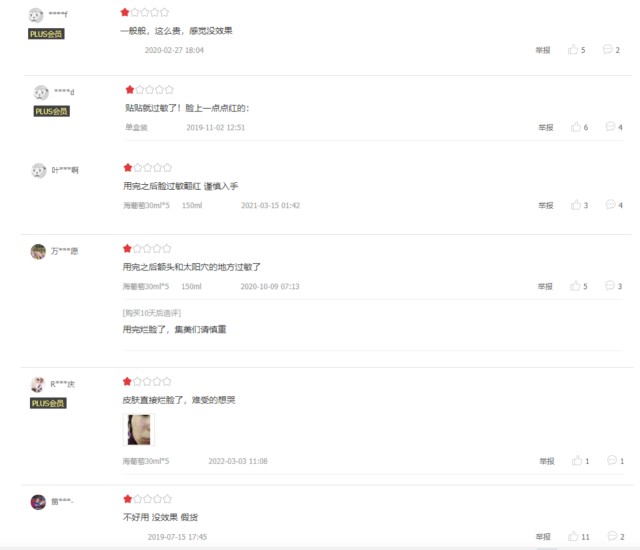The width and height of the screenshot is (640, 550).
Task: Report the 2020-02-27 review via 举报
Action: tap(543, 50)
